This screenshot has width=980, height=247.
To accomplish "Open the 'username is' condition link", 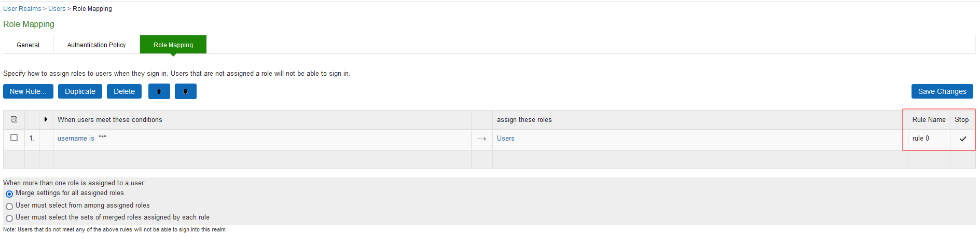I will [x=76, y=139].
